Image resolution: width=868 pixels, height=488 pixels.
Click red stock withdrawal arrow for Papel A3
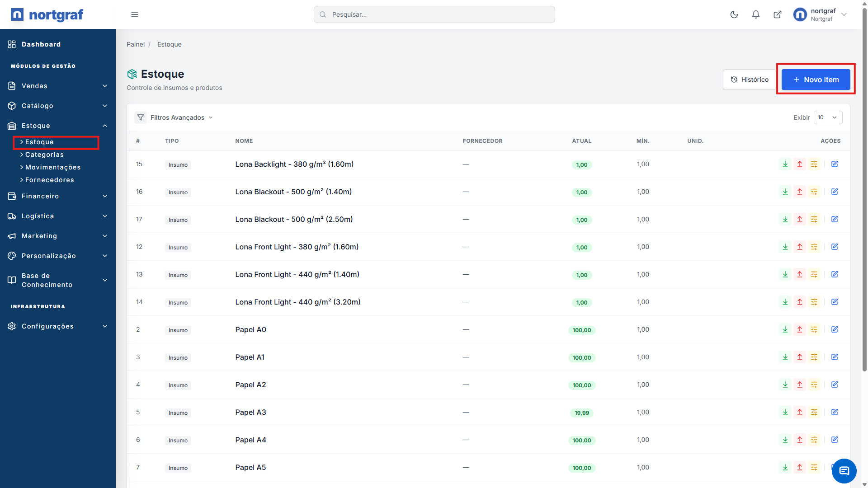point(799,412)
